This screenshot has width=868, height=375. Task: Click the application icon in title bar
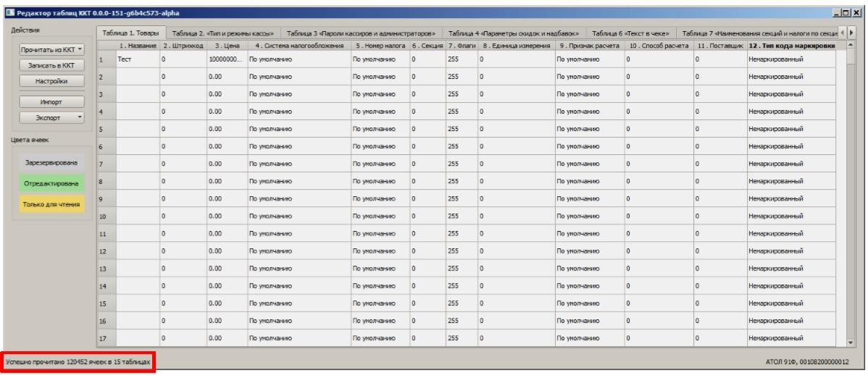coord(11,13)
